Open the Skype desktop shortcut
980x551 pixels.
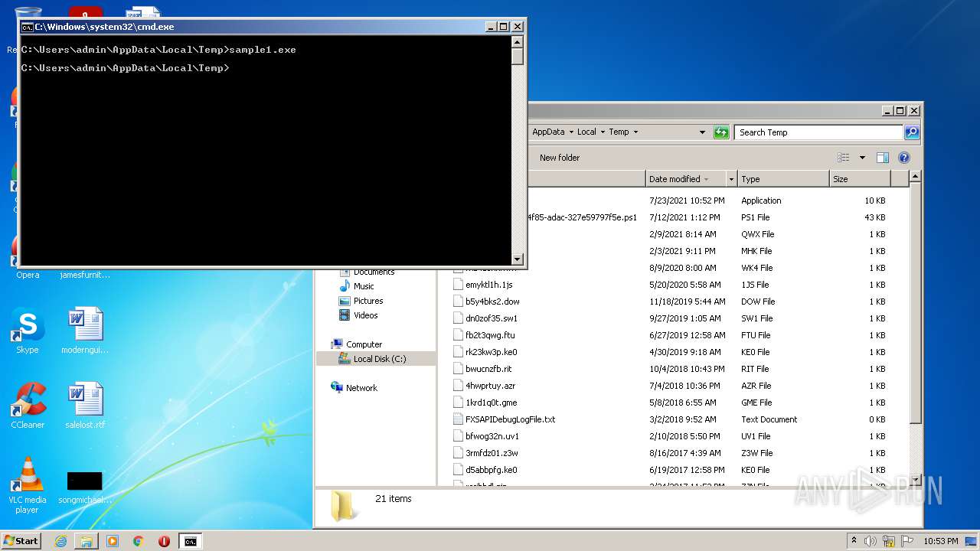click(28, 331)
